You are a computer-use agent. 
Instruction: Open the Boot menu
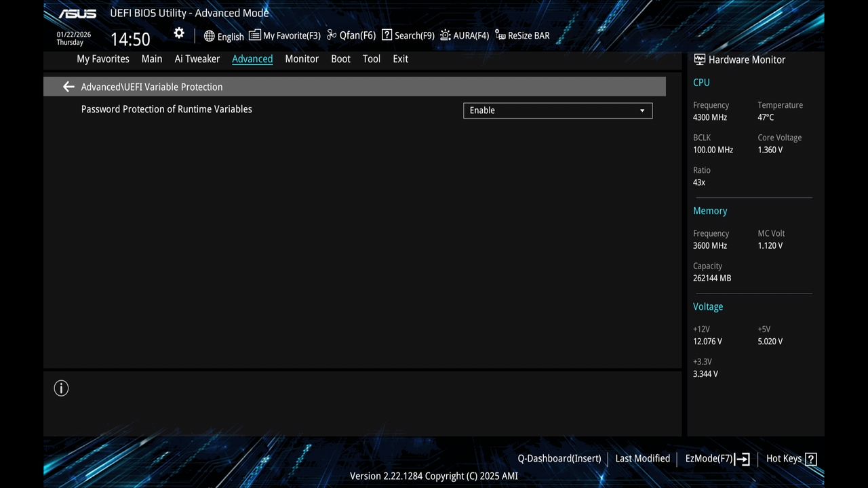click(340, 59)
